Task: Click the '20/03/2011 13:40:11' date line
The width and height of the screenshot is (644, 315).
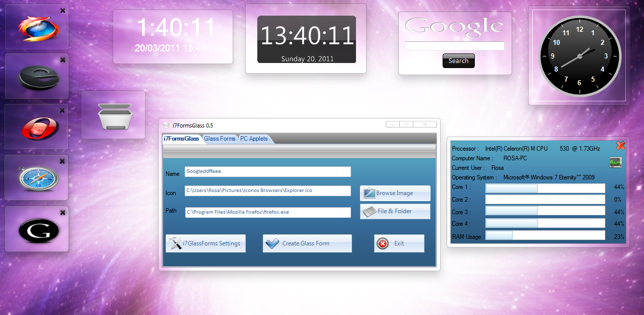Action: 176,48
